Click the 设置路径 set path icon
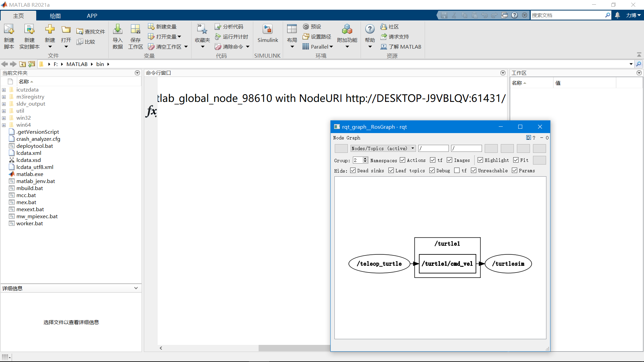 tap(306, 37)
